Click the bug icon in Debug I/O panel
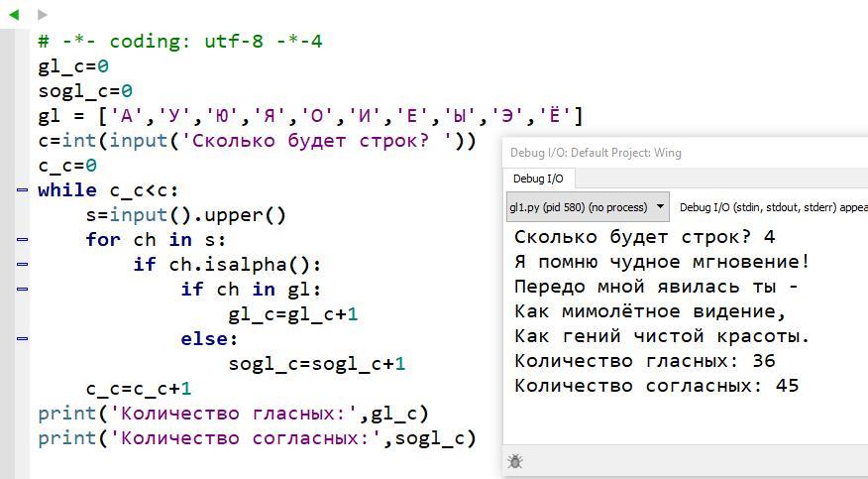 (515, 461)
